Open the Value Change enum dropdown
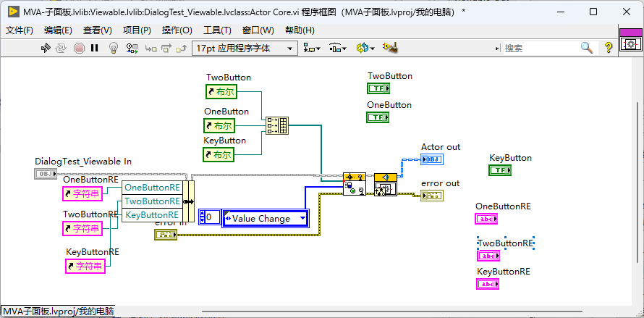This screenshot has height=318, width=644. coord(303,218)
